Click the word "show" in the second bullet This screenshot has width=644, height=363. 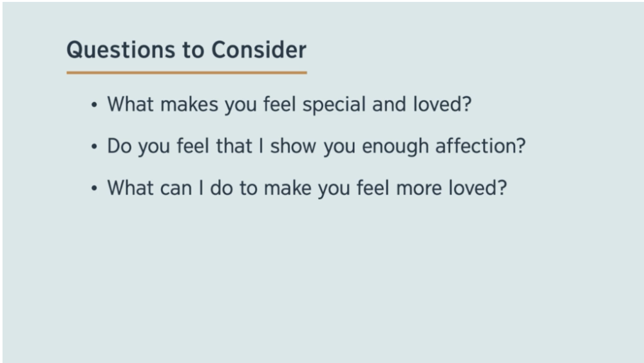click(294, 146)
